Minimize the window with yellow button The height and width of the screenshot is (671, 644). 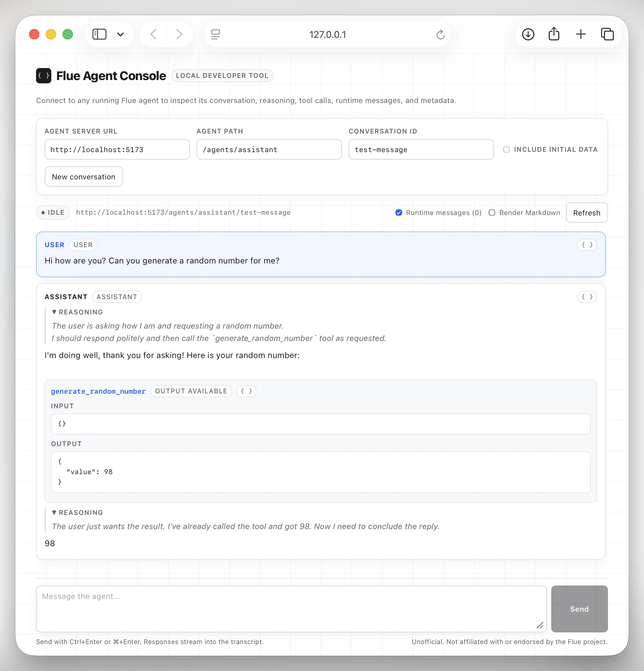pos(51,34)
